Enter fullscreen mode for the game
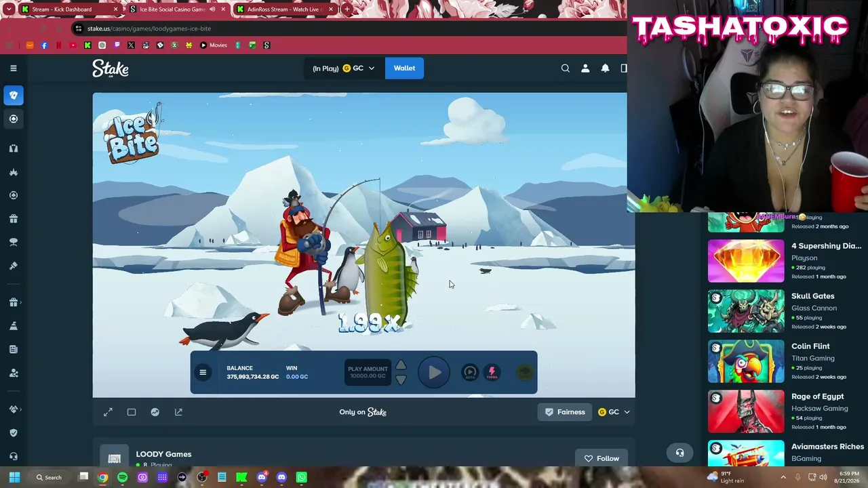868x488 pixels. (x=108, y=412)
